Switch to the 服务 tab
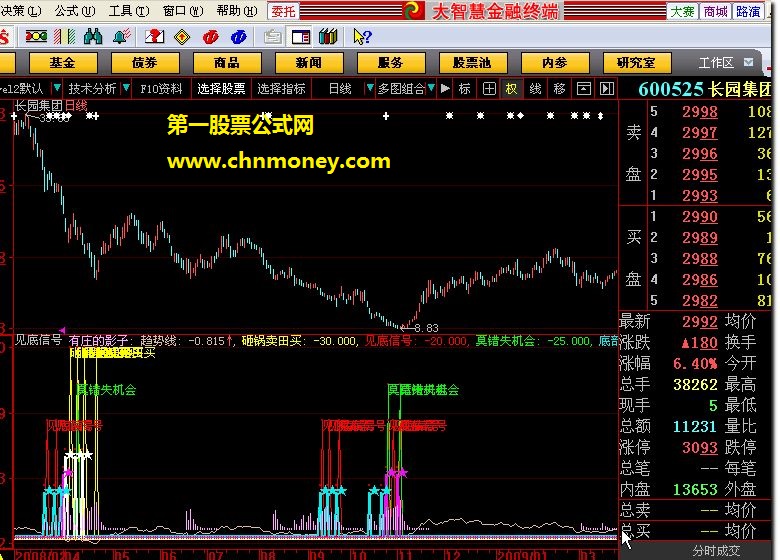The height and width of the screenshot is (560, 780). (x=390, y=63)
